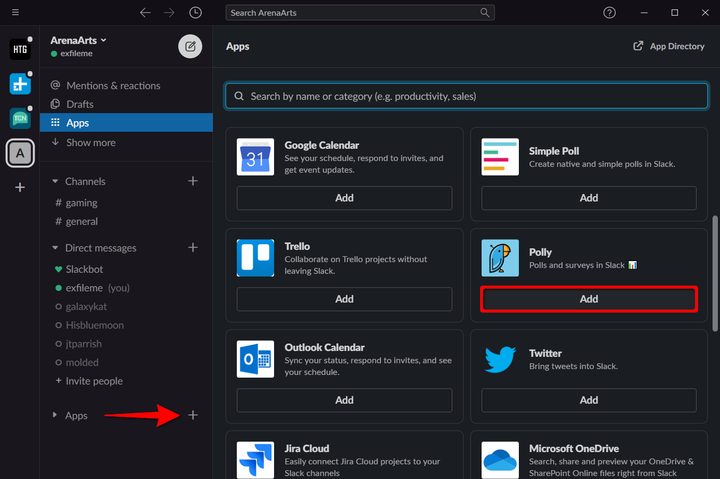
Task: Add a channel with the plus icon
Action: (193, 181)
